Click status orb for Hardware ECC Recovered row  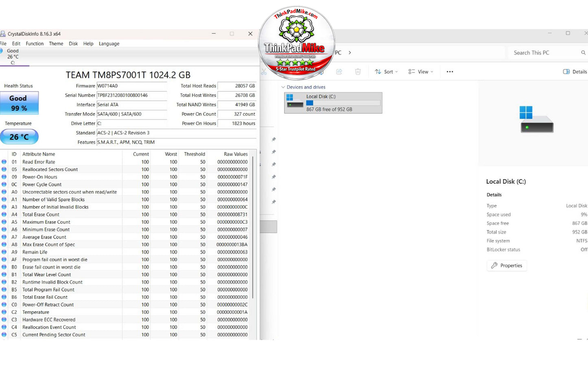coord(4,320)
